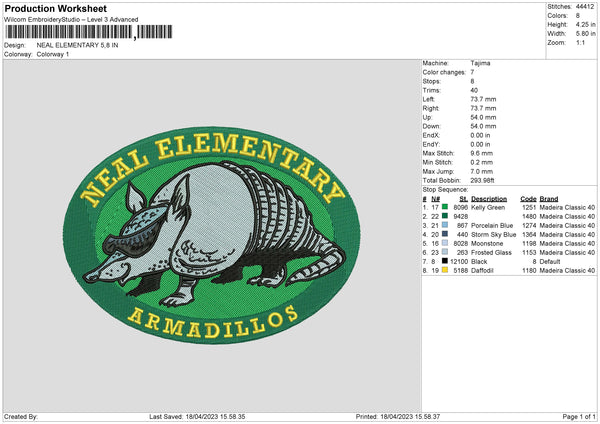Select the Storm Sky Blue swatch
This screenshot has height=424, width=600.
(x=445, y=234)
